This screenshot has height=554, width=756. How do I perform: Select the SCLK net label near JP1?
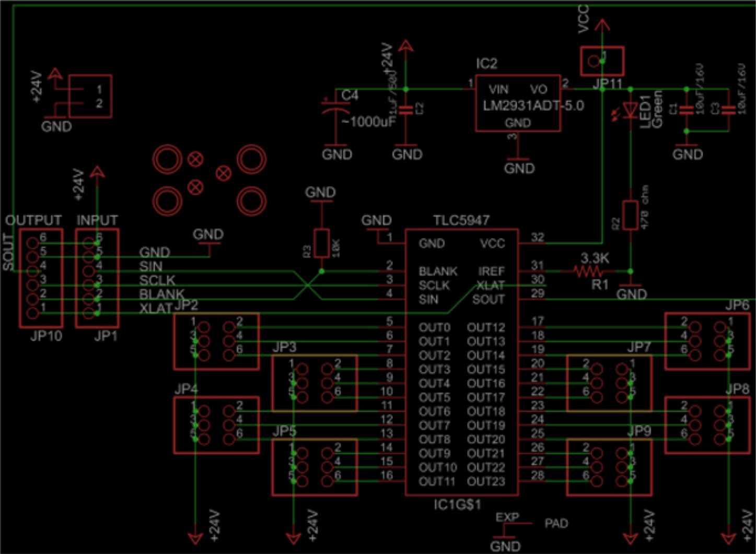tap(157, 280)
